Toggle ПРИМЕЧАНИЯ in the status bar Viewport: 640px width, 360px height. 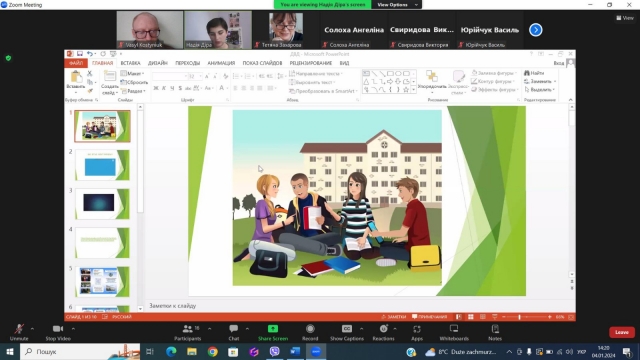429,317
